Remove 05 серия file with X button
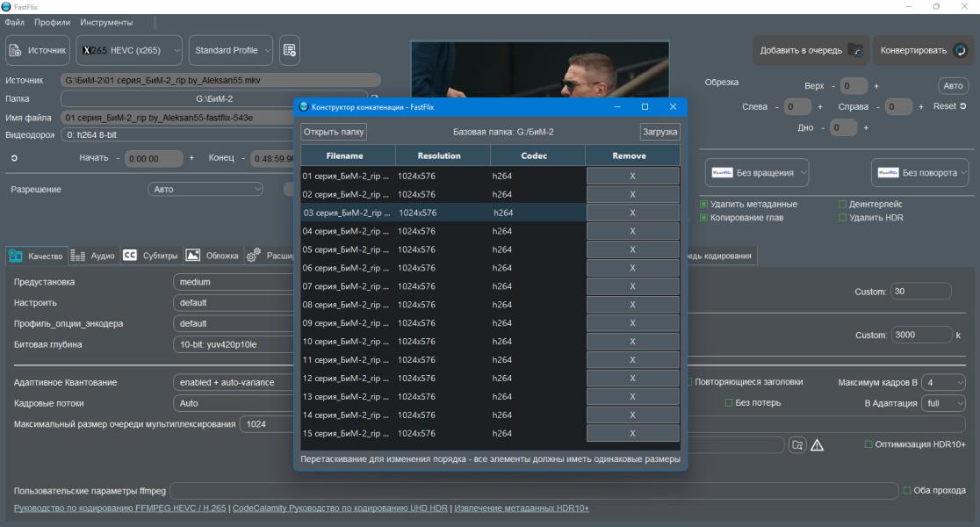This screenshot has height=527, width=980. click(x=632, y=249)
